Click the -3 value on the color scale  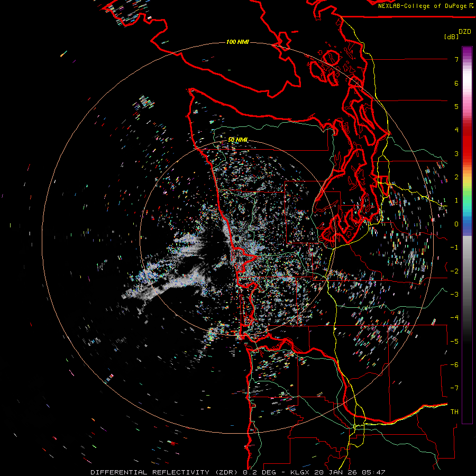point(454,295)
